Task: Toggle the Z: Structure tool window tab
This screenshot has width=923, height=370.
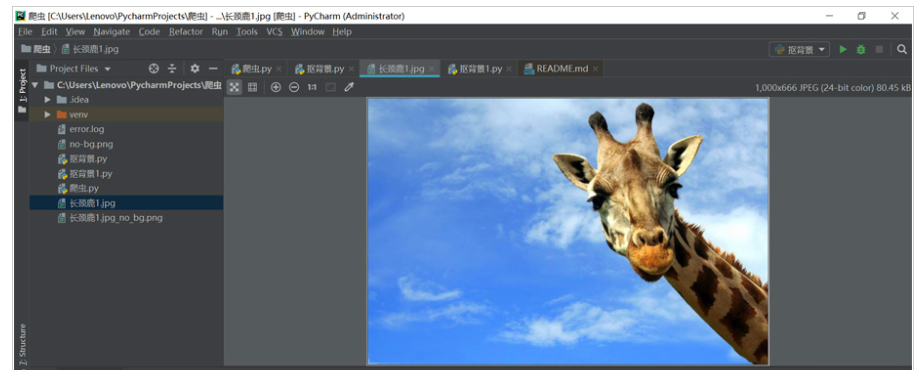Action: 22,345
